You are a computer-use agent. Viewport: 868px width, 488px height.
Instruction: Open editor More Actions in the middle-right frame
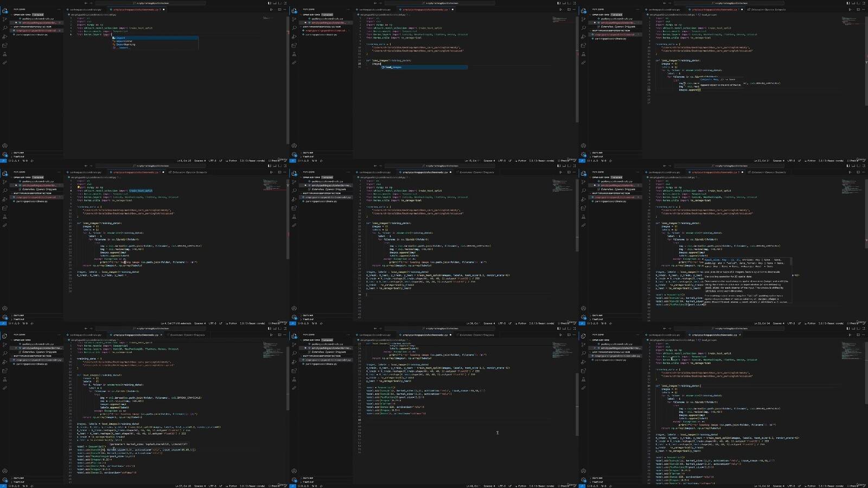click(x=864, y=173)
